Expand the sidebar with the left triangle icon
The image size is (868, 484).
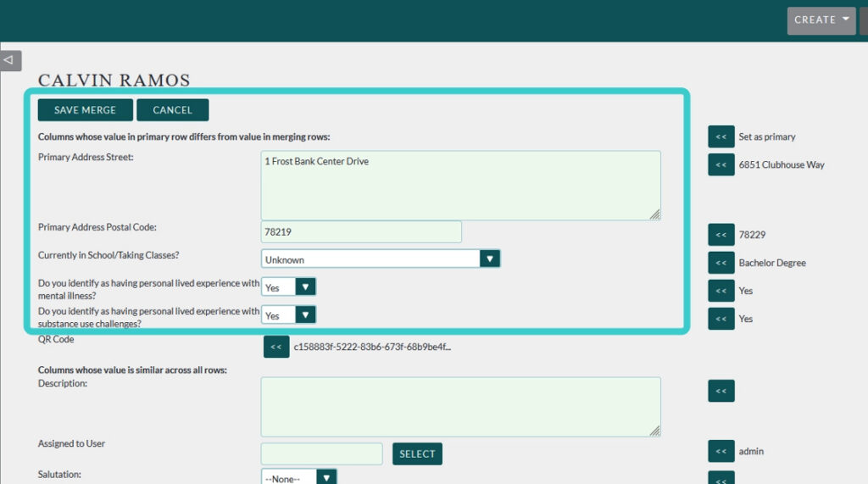click(x=10, y=61)
